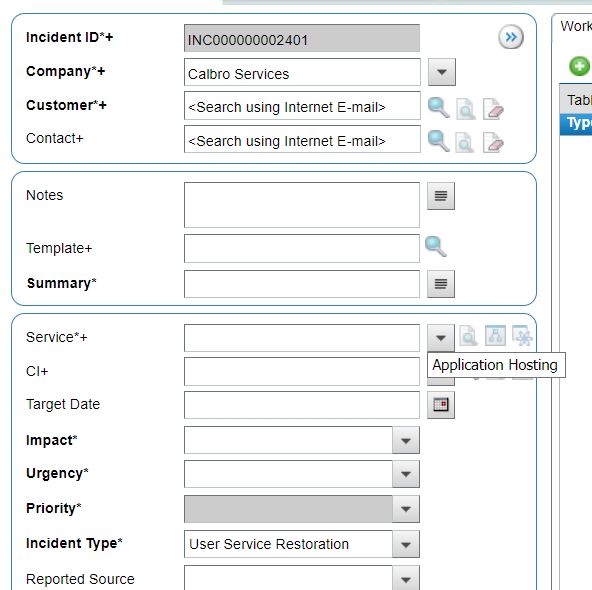
Task: Open the Impact dropdown
Action: click(406, 440)
